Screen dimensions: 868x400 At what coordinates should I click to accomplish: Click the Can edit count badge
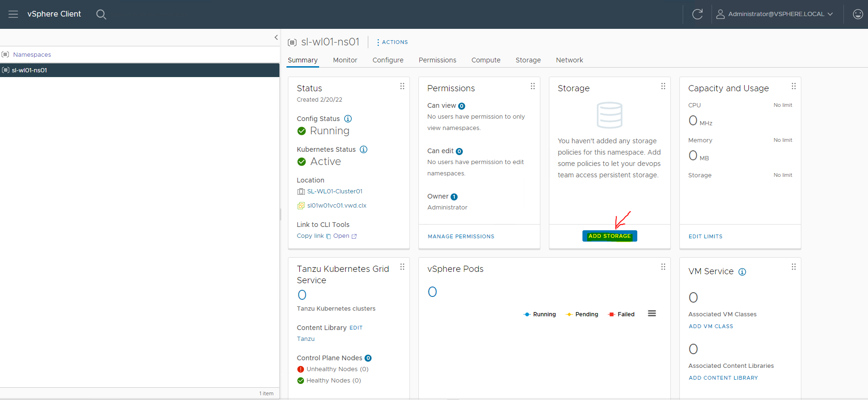coord(459,152)
